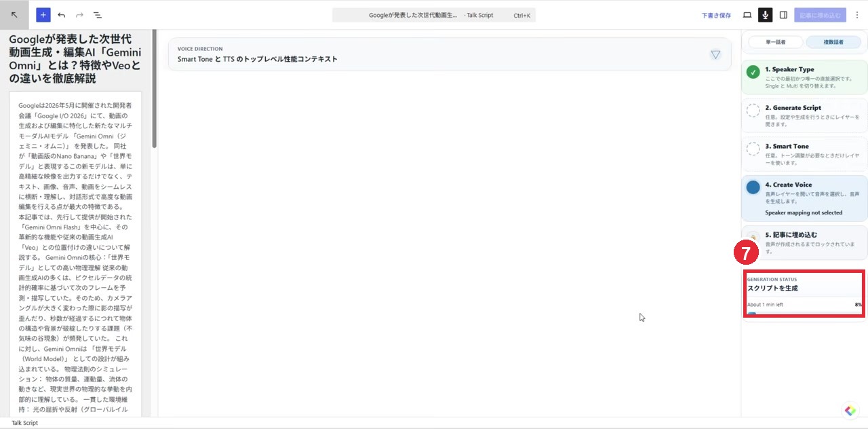Click the 下書き保存 save draft link
Image resolution: width=868 pixels, height=429 pixels.
pyautogui.click(x=716, y=15)
